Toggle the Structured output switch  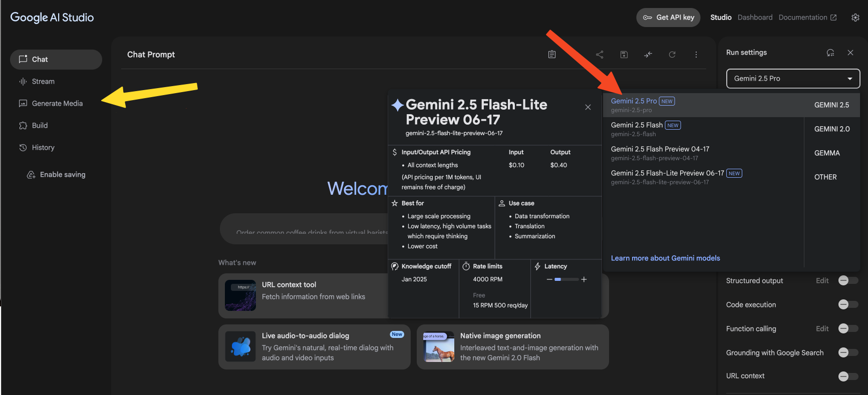(848, 281)
